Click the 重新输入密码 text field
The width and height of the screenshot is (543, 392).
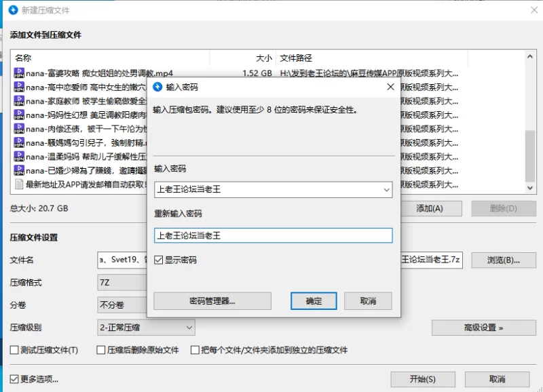coord(274,235)
